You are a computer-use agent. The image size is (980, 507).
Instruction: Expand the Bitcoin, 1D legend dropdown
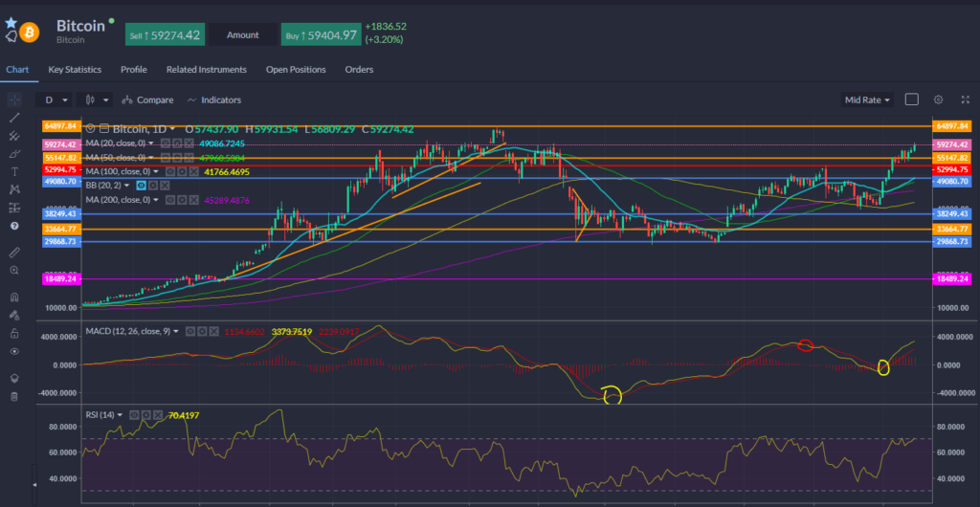coord(172,128)
